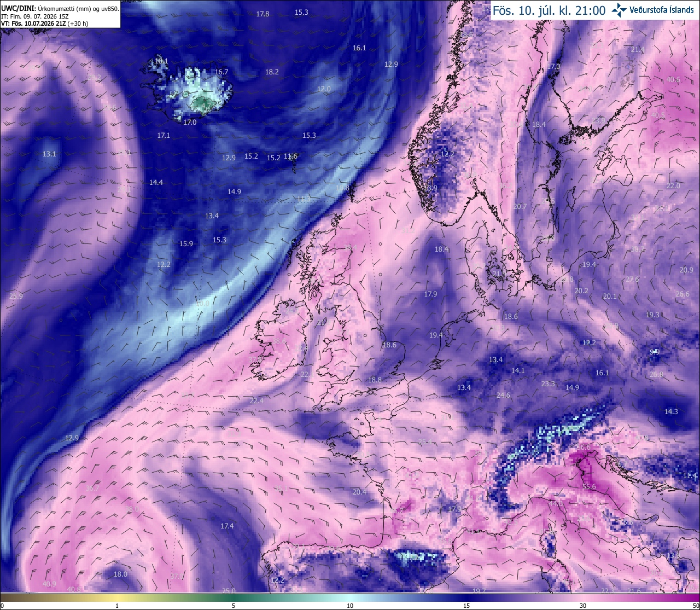This screenshot has height=610, width=700.
Task: Click the 22.4 value southwest of Ireland
Action: click(256, 400)
